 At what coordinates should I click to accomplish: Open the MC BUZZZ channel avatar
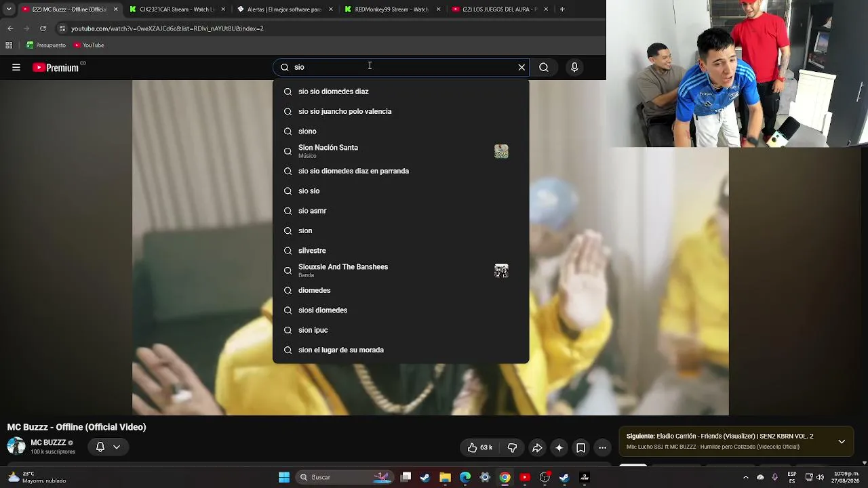coord(16,446)
